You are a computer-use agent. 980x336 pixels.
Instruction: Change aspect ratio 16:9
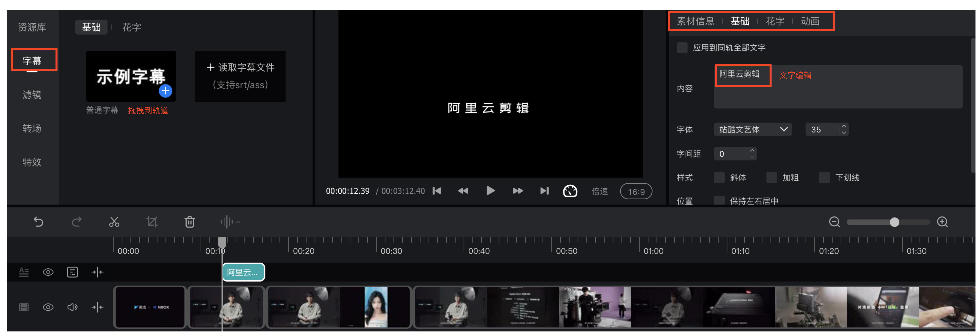636,191
